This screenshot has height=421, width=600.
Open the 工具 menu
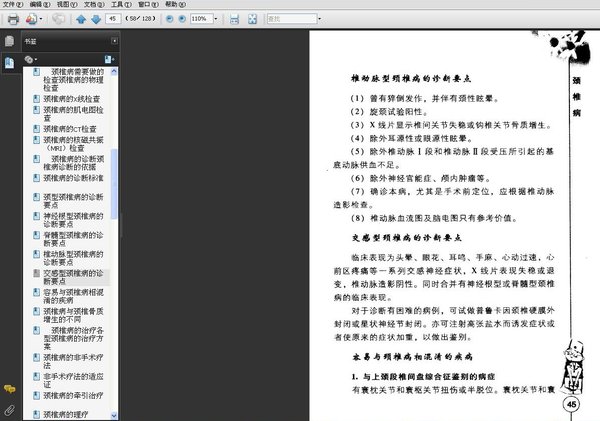tap(121, 4)
